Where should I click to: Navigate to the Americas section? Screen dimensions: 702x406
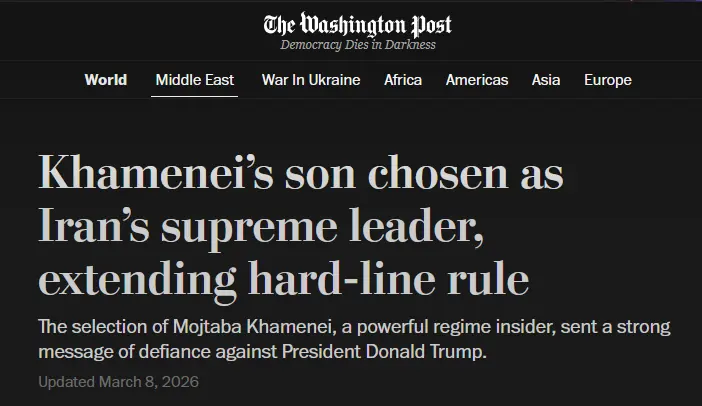476,80
